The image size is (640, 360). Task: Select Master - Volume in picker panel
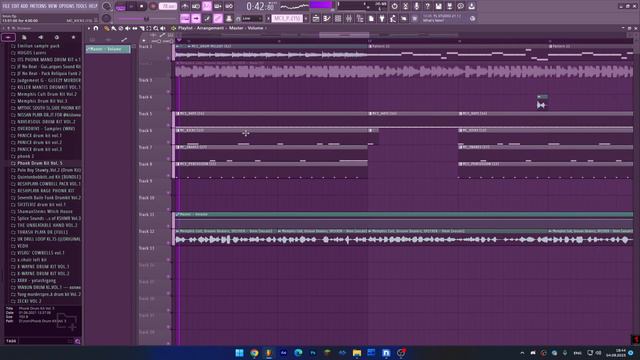[x=108, y=49]
